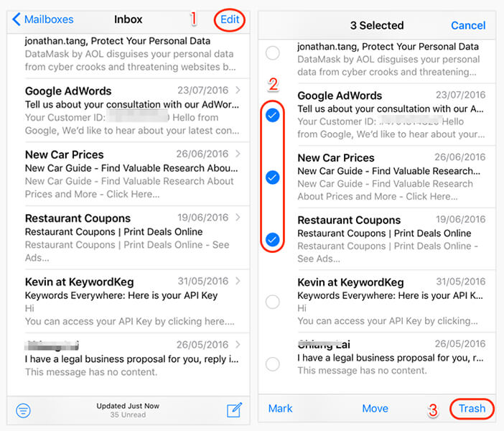Deselect the Google AdWords email checkmark
Image resolution: width=504 pixels, height=431 pixels.
point(273,115)
